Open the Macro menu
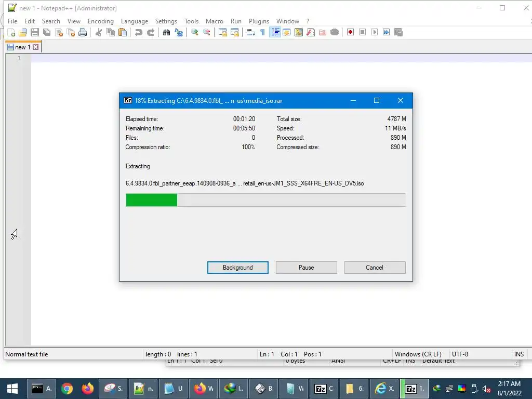 coord(215,21)
